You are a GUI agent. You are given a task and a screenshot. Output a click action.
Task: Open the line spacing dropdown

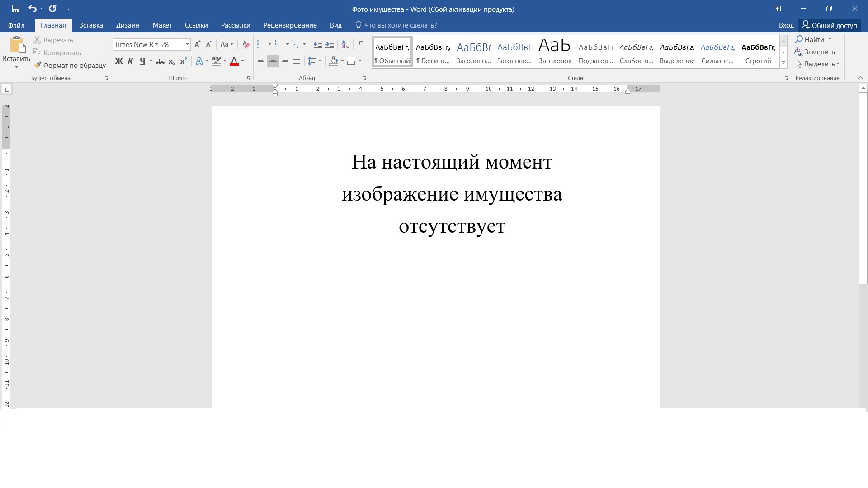point(315,61)
